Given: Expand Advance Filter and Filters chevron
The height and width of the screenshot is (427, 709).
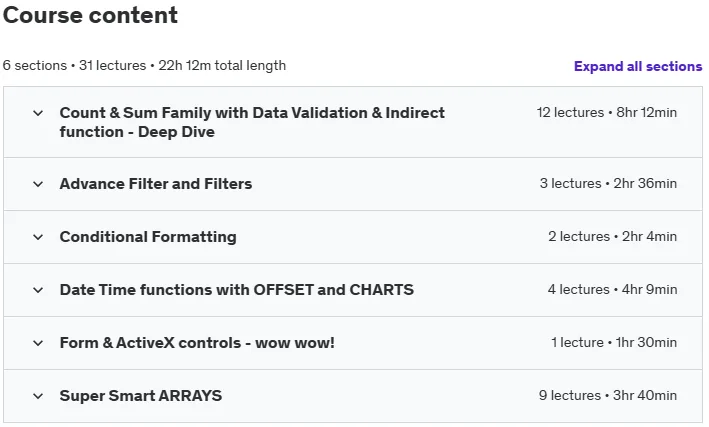Looking at the screenshot, I should pyautogui.click(x=38, y=184).
